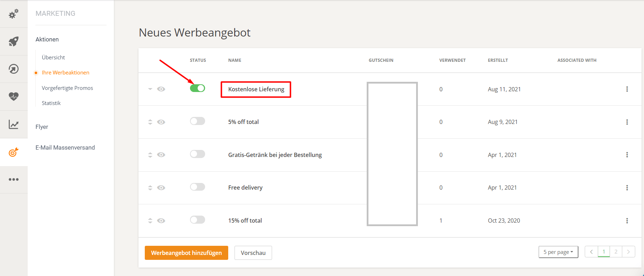The height and width of the screenshot is (276, 644).
Task: Go to page 2 in pagination
Action: [616, 252]
